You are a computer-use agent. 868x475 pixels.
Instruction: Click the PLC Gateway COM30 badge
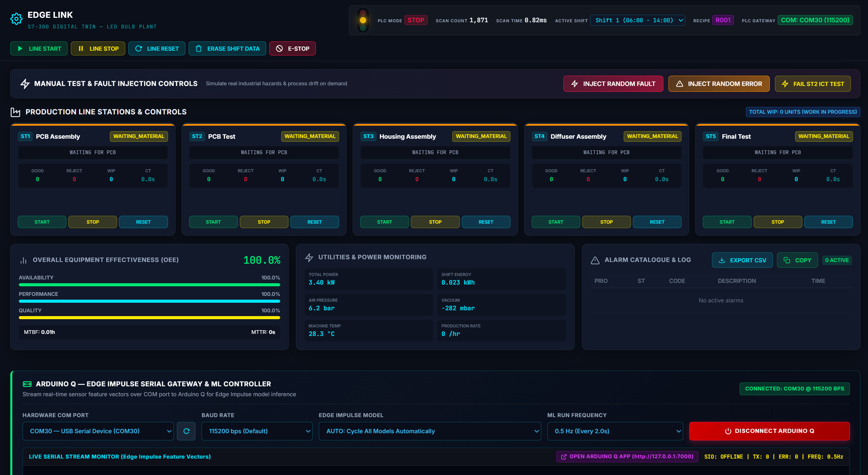(x=815, y=20)
